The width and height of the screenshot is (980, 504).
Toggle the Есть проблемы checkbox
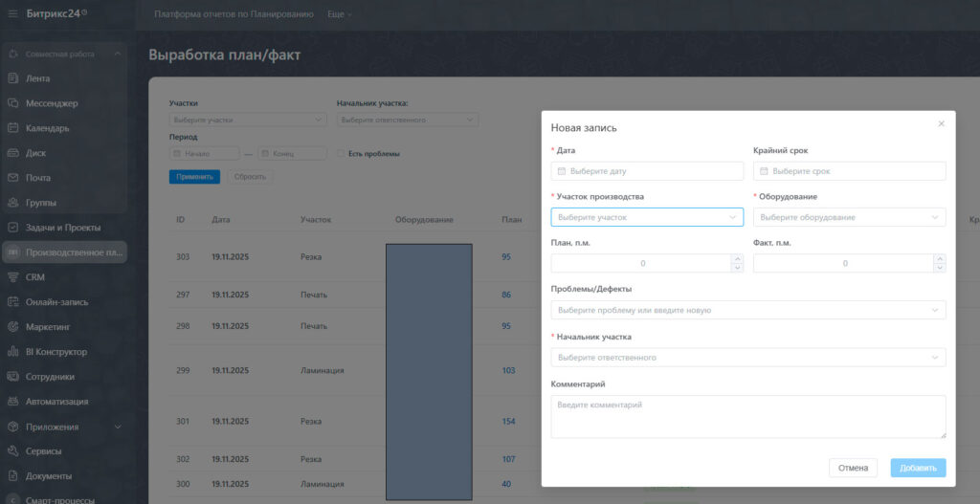[x=341, y=154]
